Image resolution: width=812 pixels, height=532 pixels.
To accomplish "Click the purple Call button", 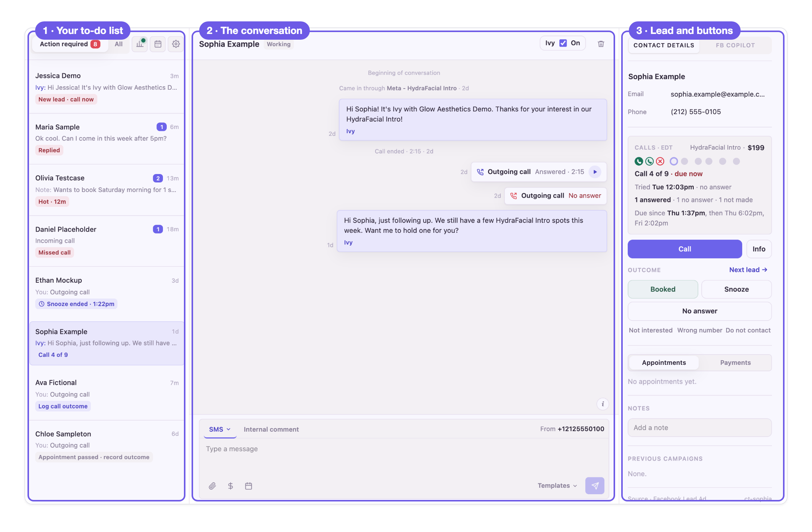I will (685, 249).
